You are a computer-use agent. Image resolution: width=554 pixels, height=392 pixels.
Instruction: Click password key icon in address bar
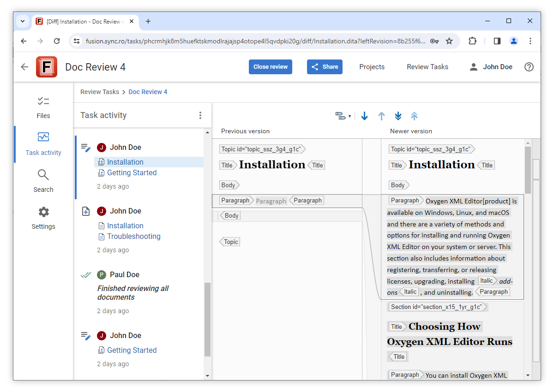point(434,41)
